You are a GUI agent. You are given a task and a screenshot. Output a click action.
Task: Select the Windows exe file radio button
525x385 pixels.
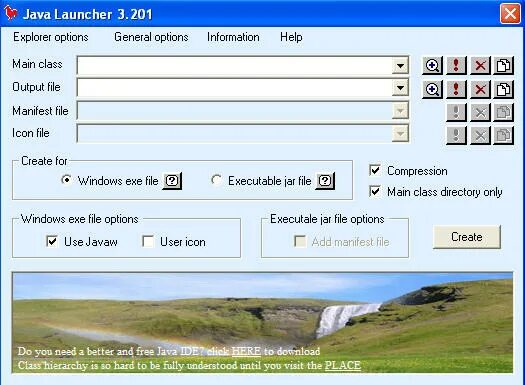tap(66, 180)
